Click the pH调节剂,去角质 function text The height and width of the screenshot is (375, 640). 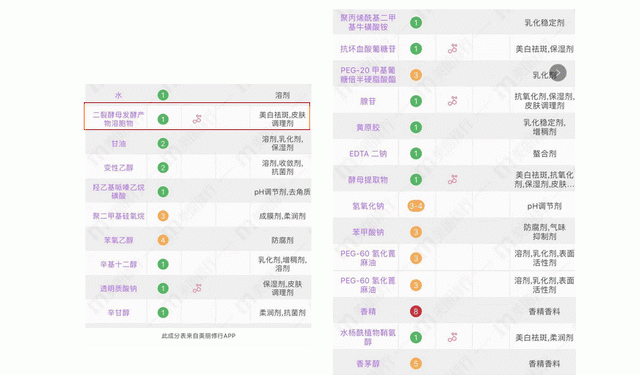tap(282, 191)
